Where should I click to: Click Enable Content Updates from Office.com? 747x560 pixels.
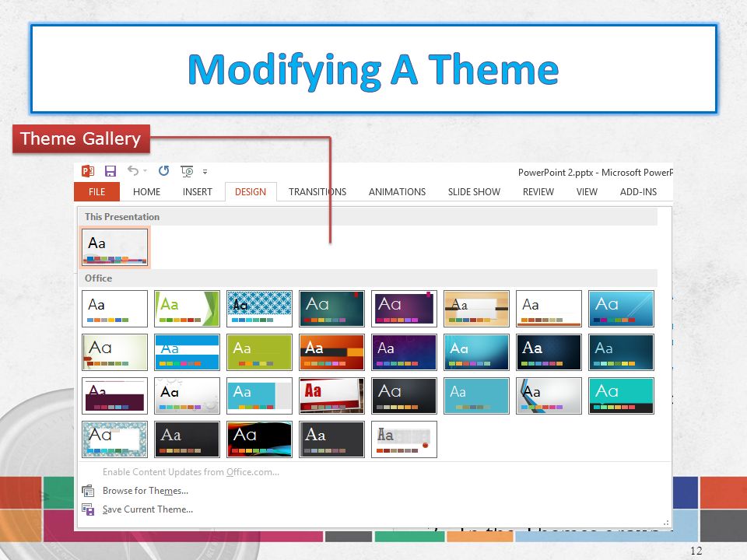191,472
